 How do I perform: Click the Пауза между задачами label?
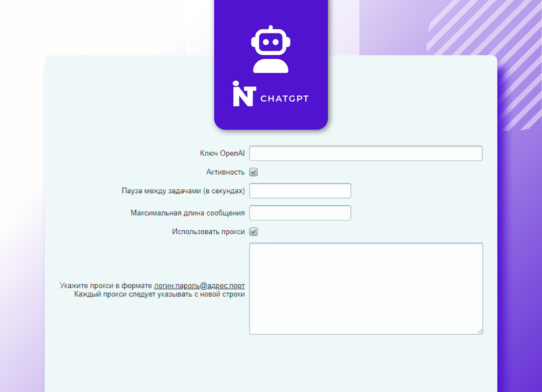[x=183, y=191]
